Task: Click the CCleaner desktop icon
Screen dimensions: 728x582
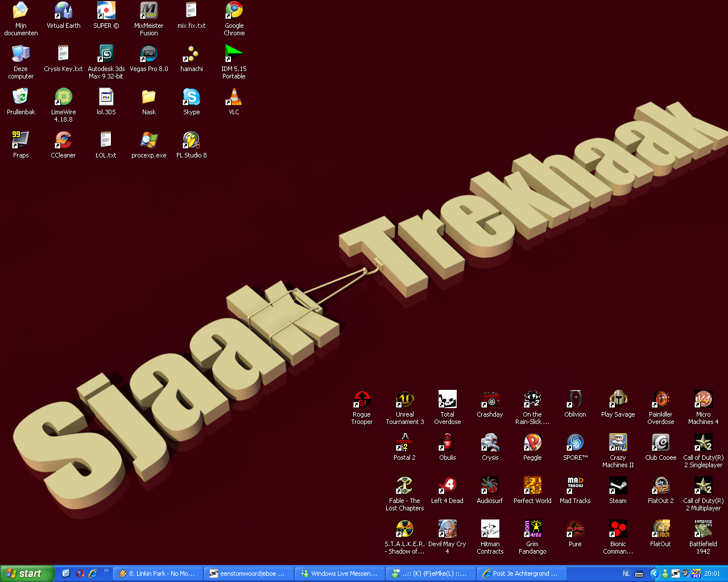Action: coord(64,140)
